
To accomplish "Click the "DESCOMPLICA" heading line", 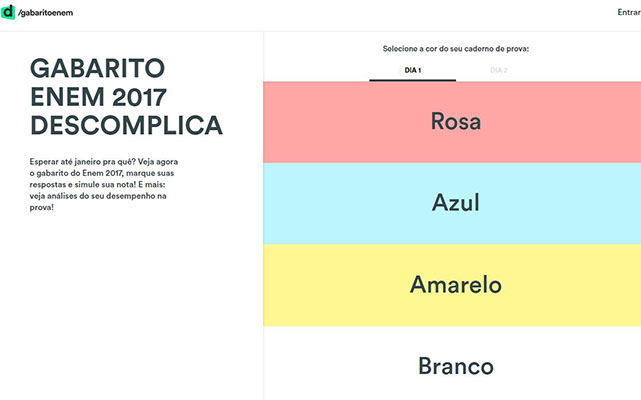I will pyautogui.click(x=126, y=125).
